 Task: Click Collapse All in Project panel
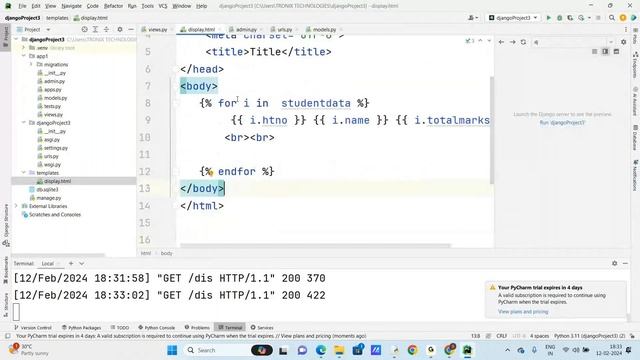106,29
